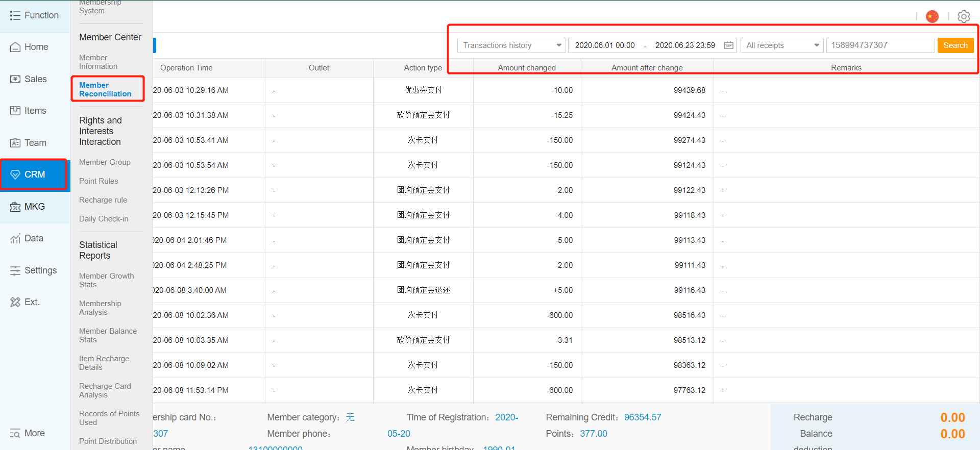Open the More options in sidebar
The height and width of the screenshot is (450, 980).
click(x=28, y=433)
